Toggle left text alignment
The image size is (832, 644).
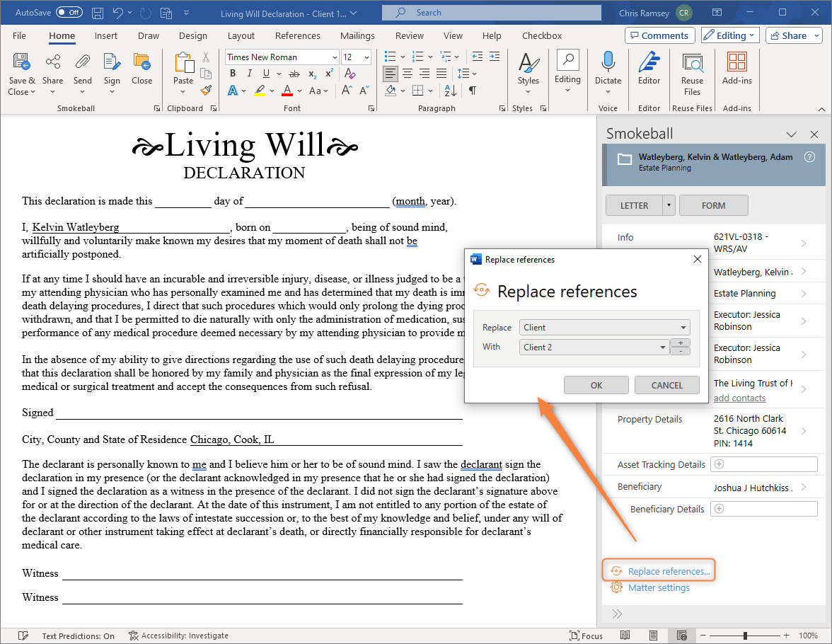tap(391, 74)
